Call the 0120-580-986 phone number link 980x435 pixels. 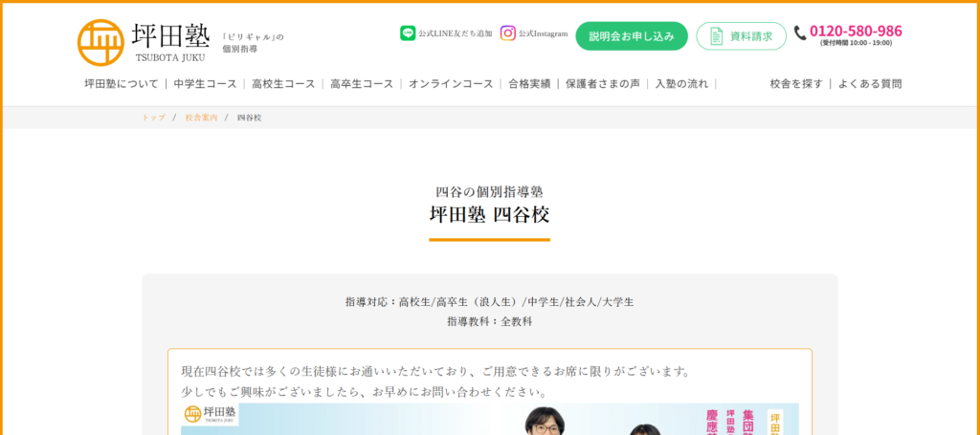coord(856,32)
